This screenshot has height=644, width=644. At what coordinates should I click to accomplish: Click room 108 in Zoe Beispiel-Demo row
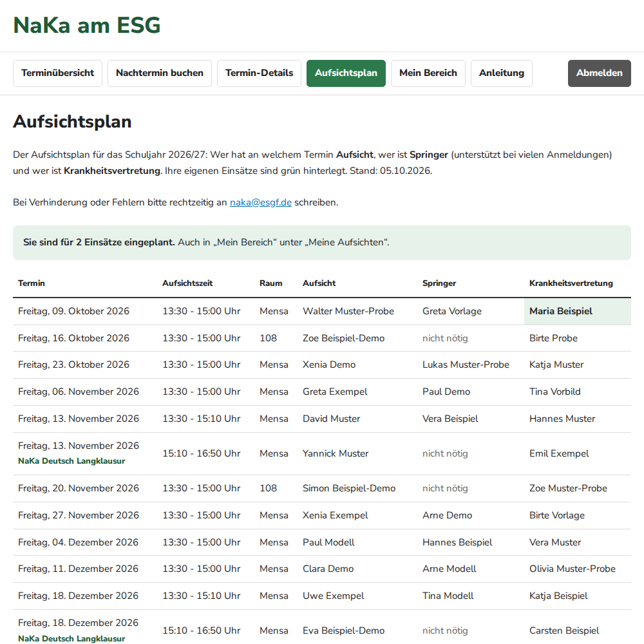tap(268, 338)
